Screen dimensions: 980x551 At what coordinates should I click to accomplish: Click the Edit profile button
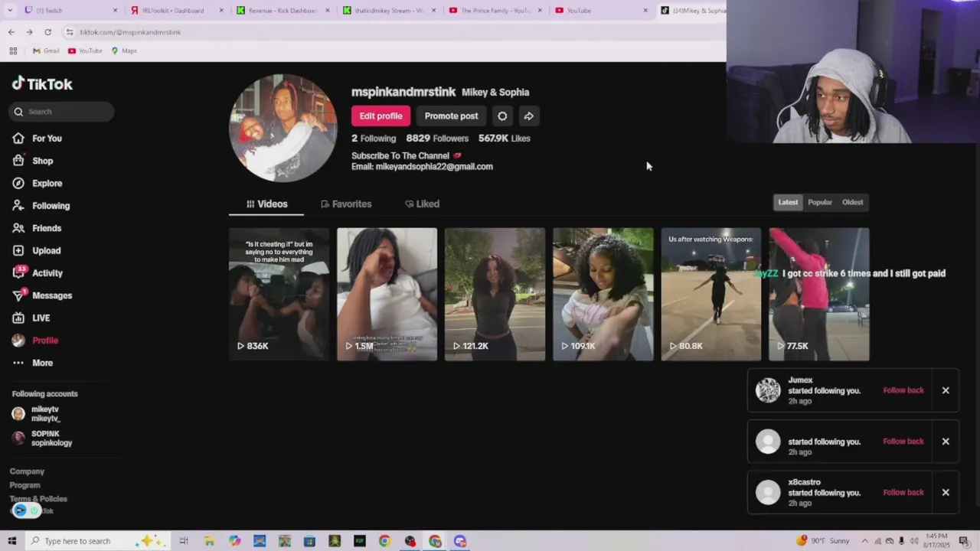pos(381,116)
